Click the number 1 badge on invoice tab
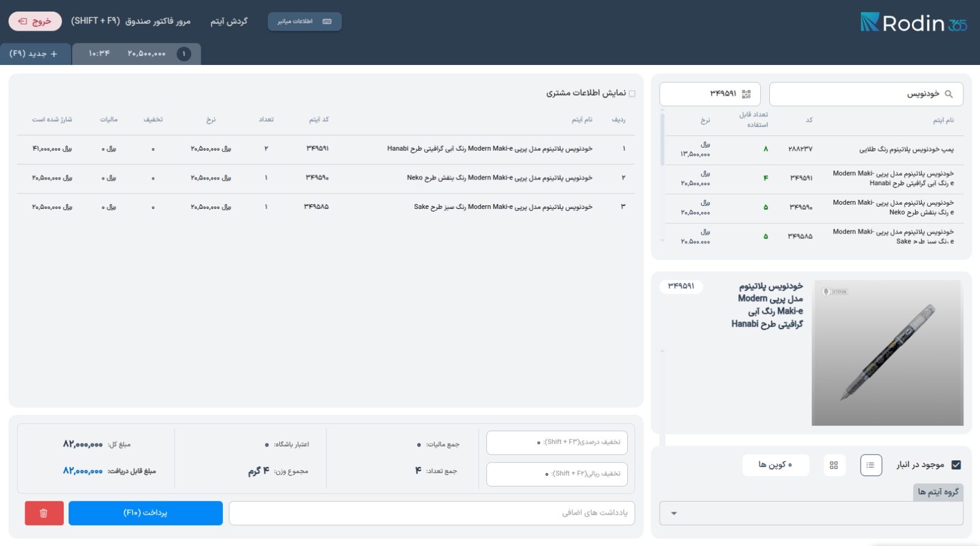 pyautogui.click(x=184, y=54)
